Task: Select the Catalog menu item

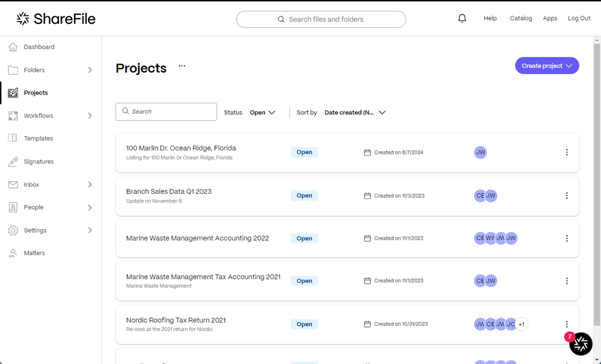Action: tap(521, 18)
